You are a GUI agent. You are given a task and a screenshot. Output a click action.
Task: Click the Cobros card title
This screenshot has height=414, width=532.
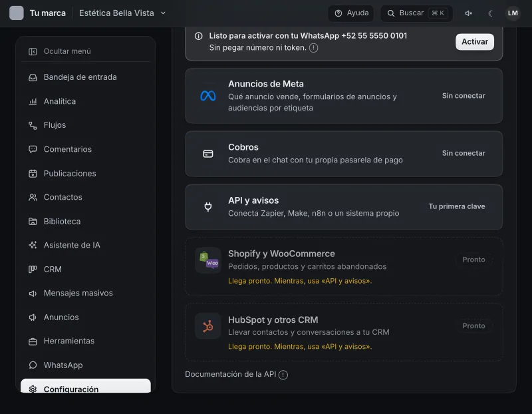click(x=243, y=147)
